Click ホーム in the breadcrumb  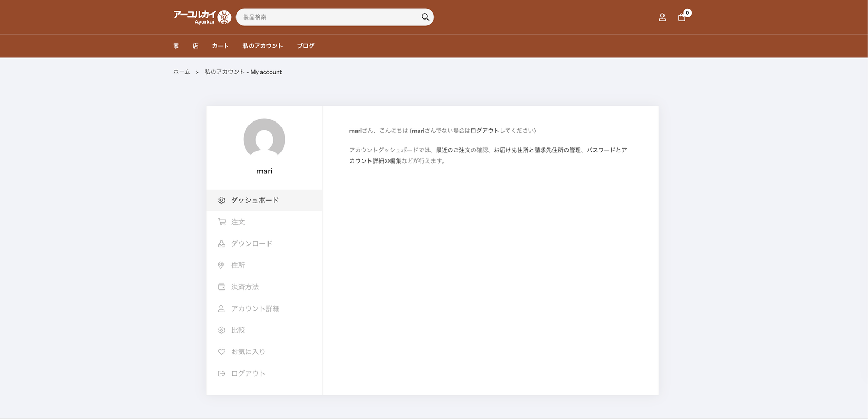182,72
